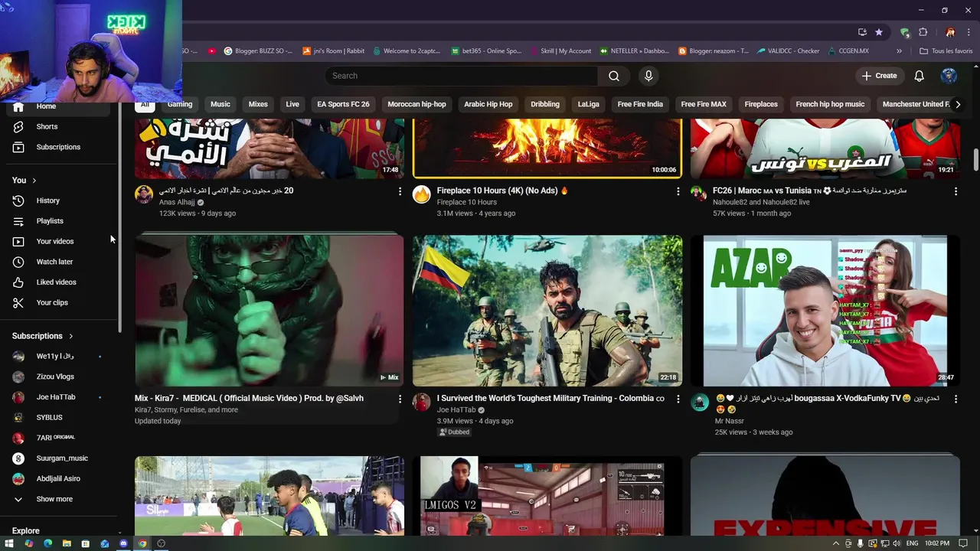Image resolution: width=980 pixels, height=551 pixels.
Task: Select the Gaming category chip
Action: pos(180,104)
